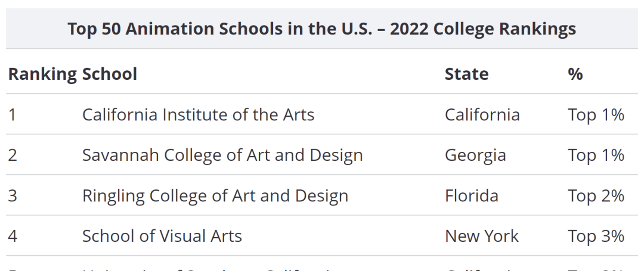Select Ringling College of Art and Design
644x271 pixels.
point(215,195)
